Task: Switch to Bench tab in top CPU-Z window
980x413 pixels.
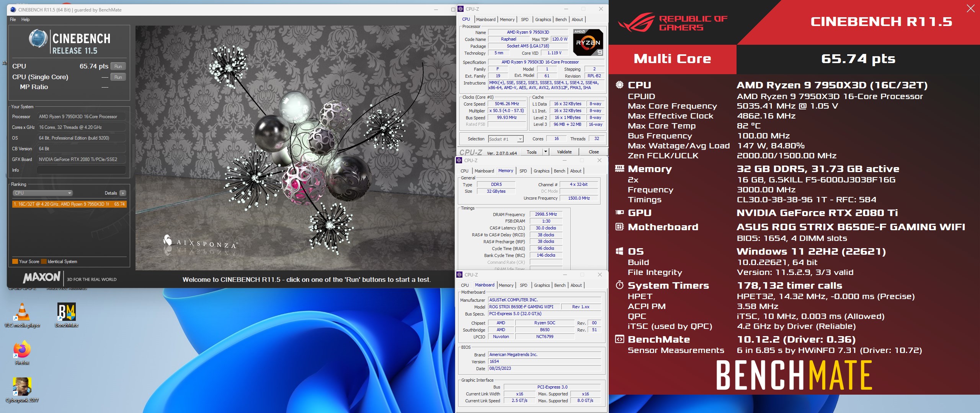Action: pyautogui.click(x=561, y=20)
